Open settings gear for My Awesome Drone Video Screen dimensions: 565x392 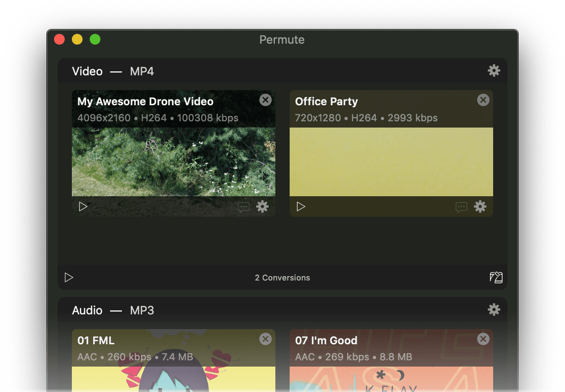(x=262, y=206)
